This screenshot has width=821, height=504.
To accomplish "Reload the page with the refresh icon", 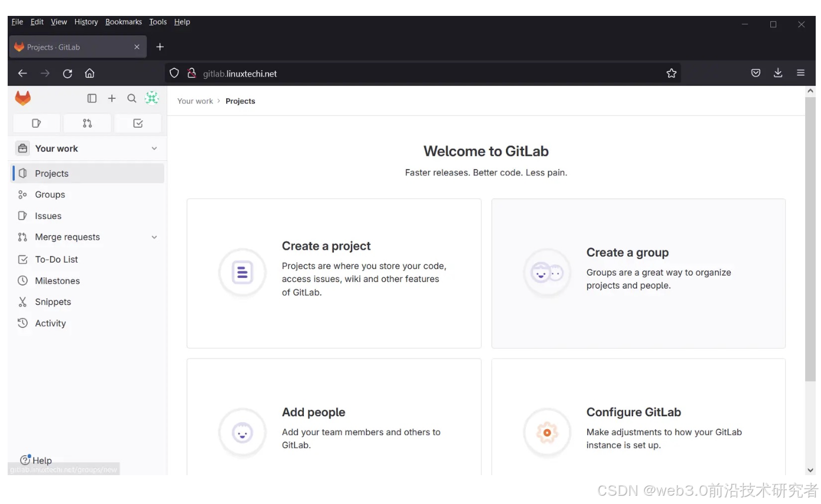I will pos(67,73).
